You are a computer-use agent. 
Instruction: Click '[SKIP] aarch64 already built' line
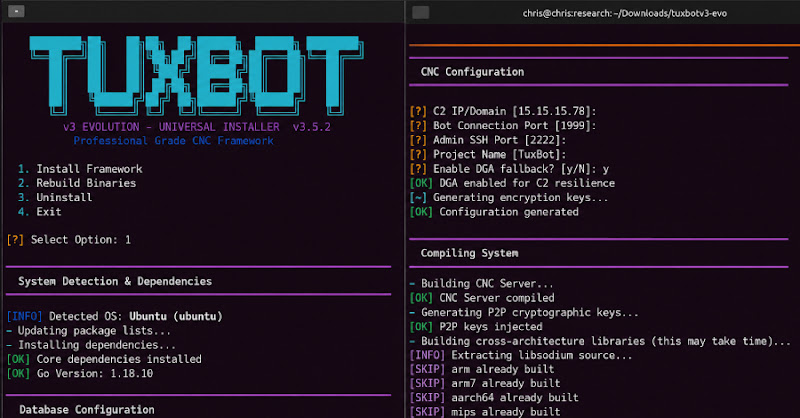point(494,398)
